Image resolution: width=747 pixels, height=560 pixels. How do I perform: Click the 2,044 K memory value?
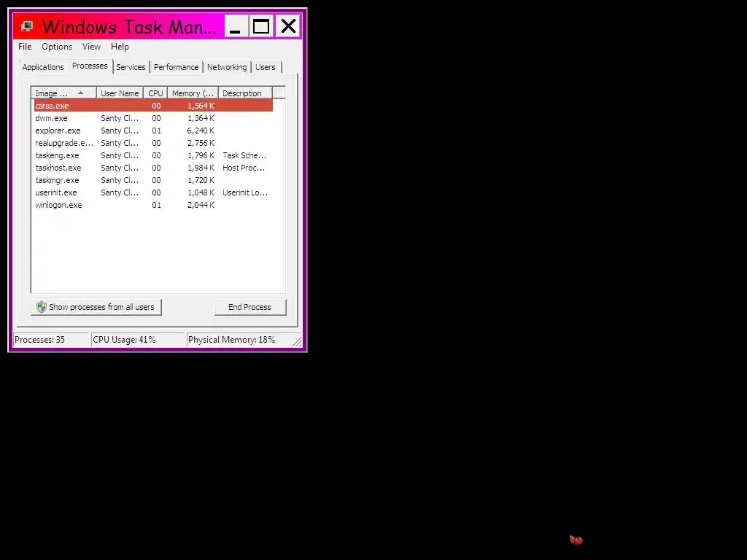click(x=201, y=205)
